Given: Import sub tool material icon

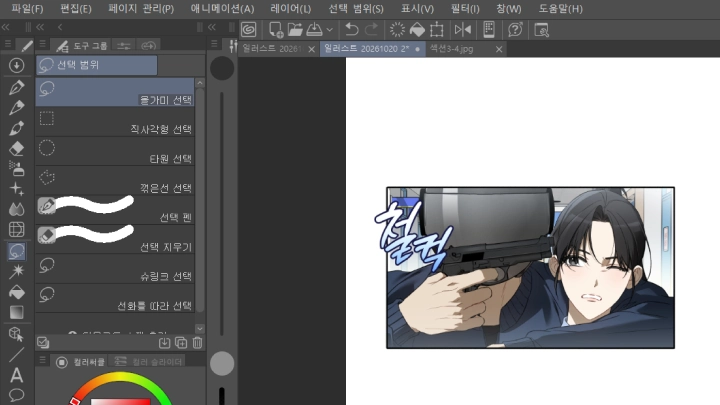Looking at the screenshot, I should (x=164, y=343).
